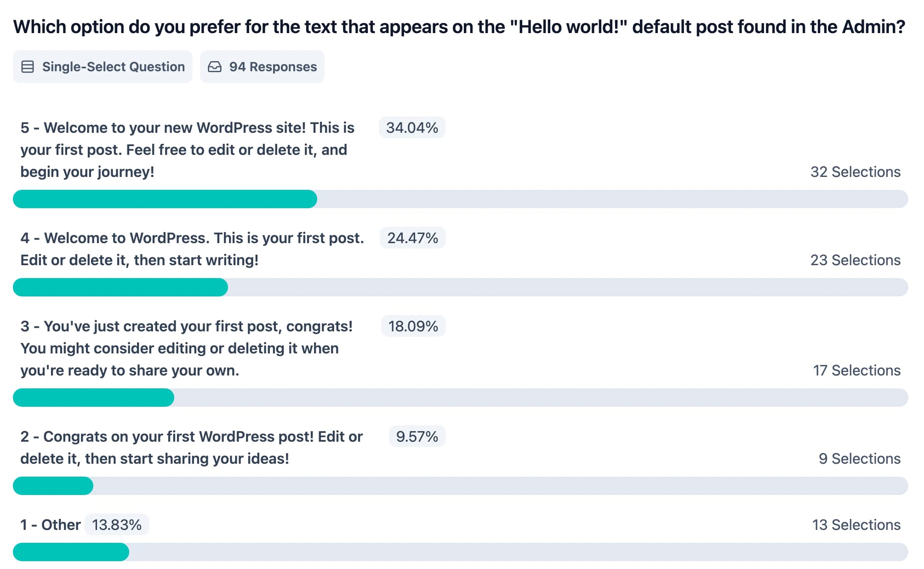Click the Single-Select Question badge label

(113, 67)
